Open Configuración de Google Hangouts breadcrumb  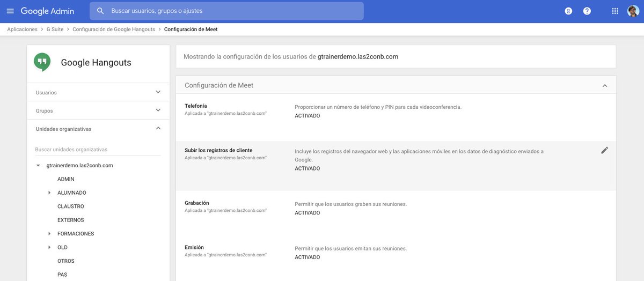click(x=114, y=29)
